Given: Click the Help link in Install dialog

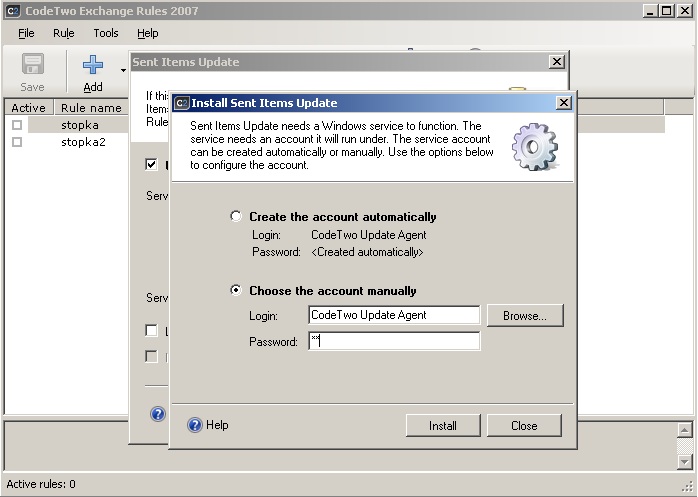Looking at the screenshot, I should coord(217,425).
